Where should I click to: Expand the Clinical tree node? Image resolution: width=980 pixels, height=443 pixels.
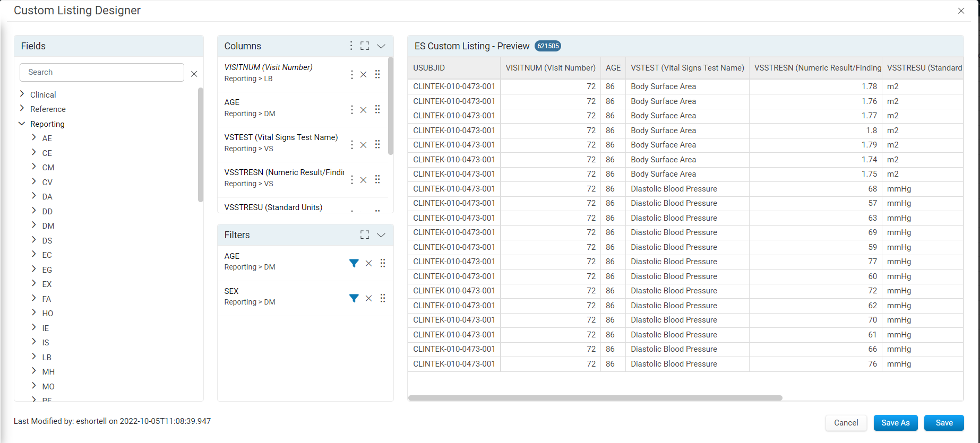tap(22, 94)
